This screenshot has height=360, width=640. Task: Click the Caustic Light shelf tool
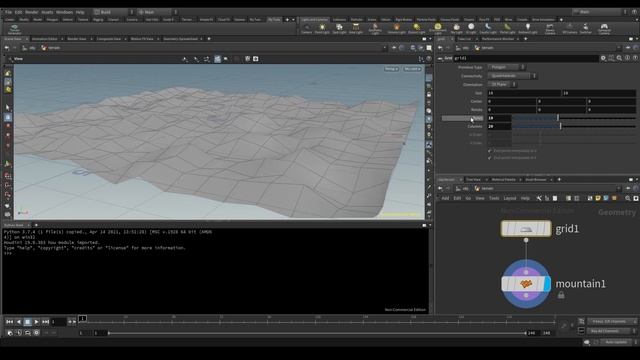(x=488, y=28)
